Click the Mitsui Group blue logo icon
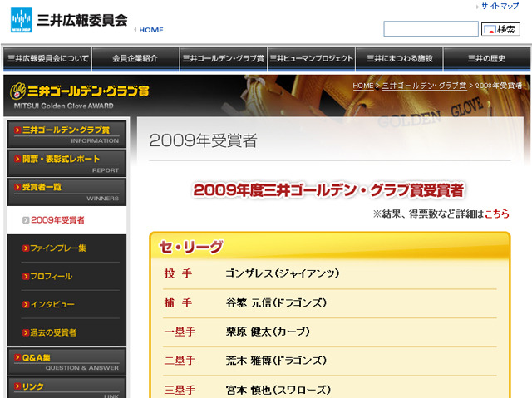Viewport: 532px width, 398px height. [22, 20]
